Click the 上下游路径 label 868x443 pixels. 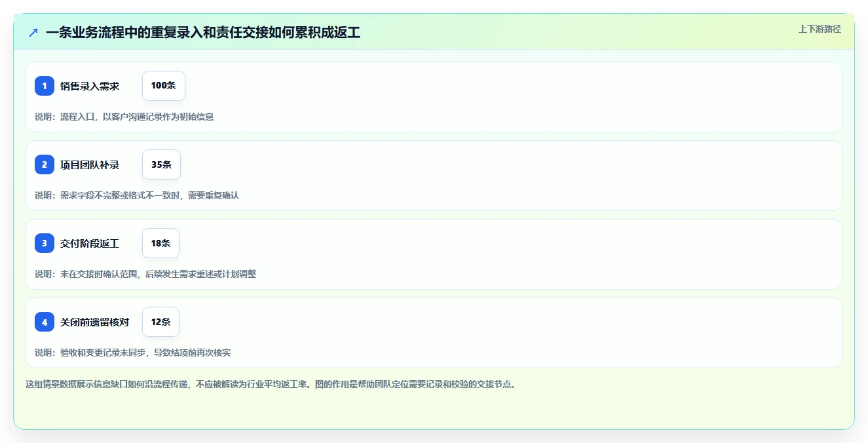820,29
